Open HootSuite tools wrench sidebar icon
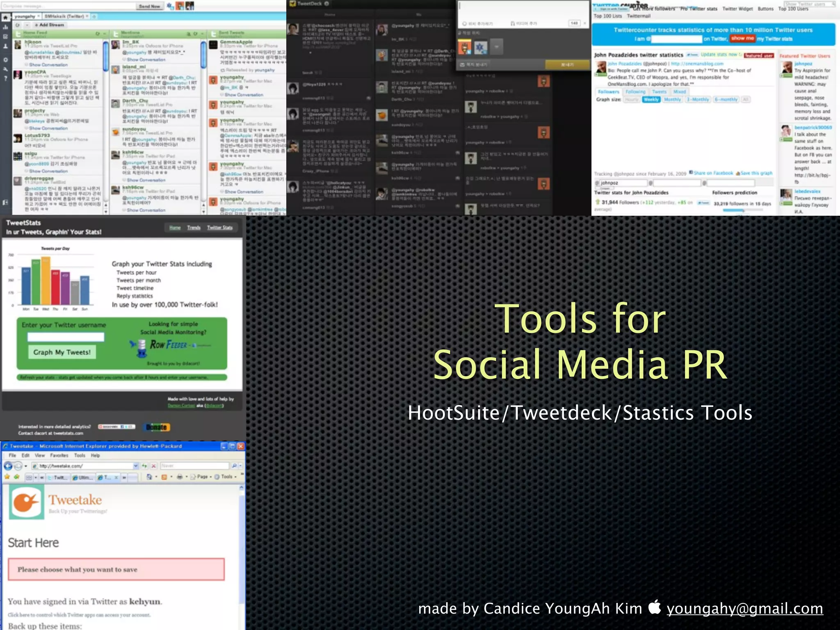840x630 pixels. click(x=6, y=69)
